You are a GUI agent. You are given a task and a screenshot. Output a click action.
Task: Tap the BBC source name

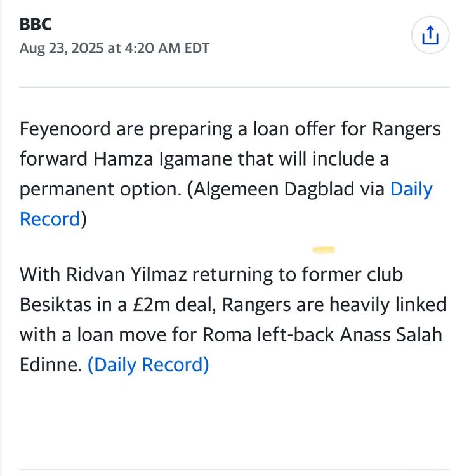[x=36, y=25]
